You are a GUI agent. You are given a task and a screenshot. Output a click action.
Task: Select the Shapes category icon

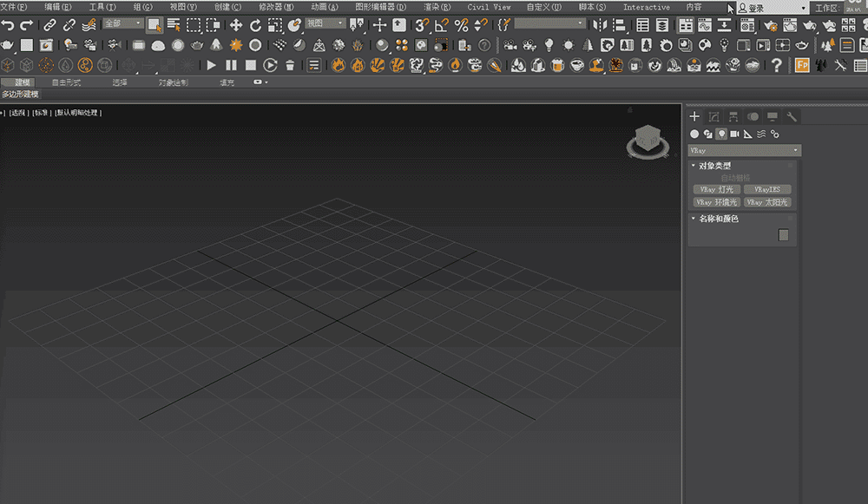tap(708, 134)
